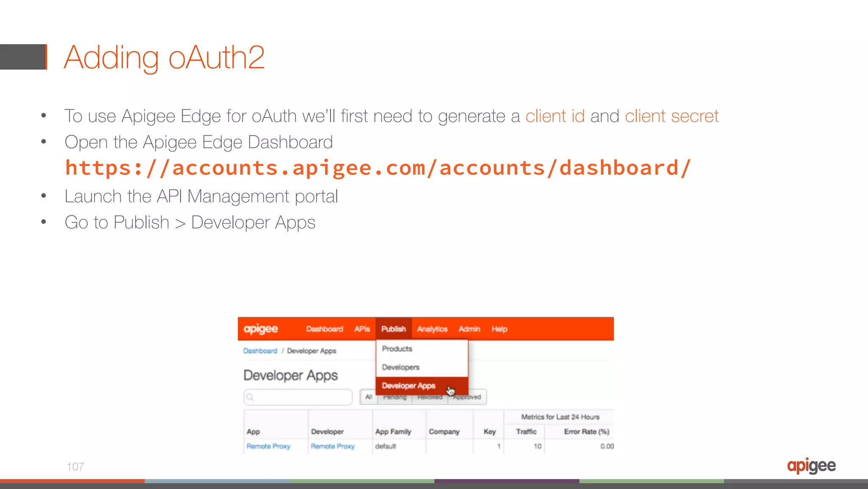
Task: Click the Dashboard breadcrumb link
Action: 260,351
